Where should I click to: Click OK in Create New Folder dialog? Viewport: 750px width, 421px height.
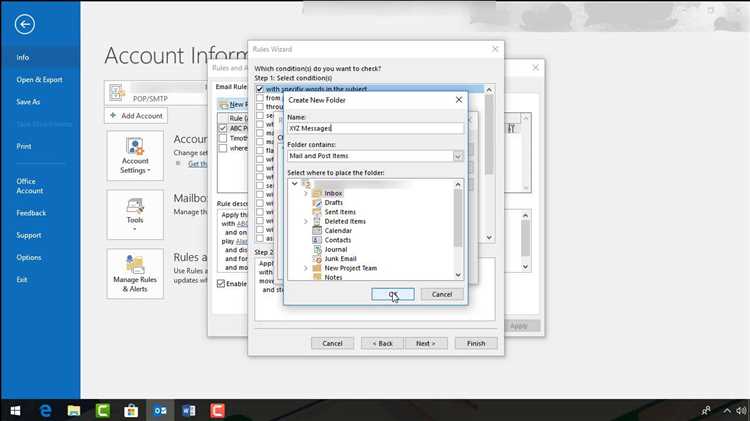[x=393, y=294]
